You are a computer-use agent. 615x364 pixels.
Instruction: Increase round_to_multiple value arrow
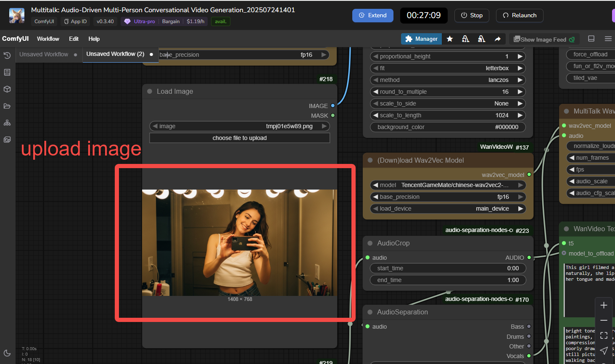click(520, 92)
